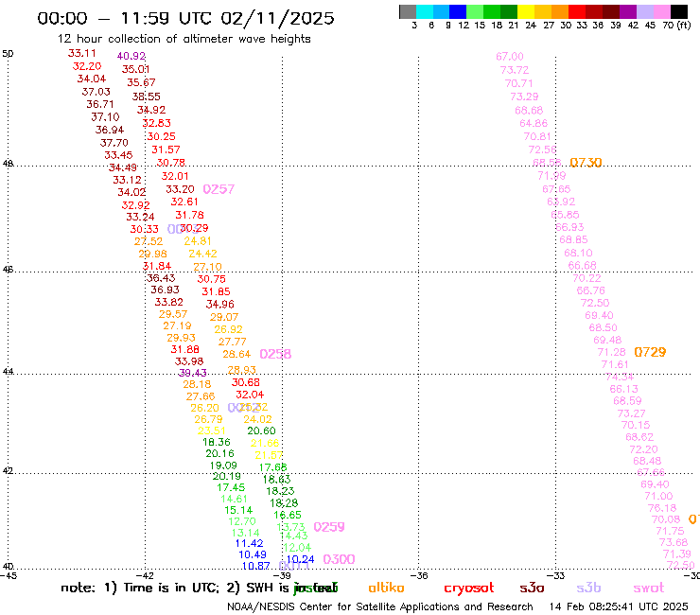Click the pink wave height '73.27'
Image resolution: width=700 pixels, height=615 pixels.
click(x=631, y=413)
